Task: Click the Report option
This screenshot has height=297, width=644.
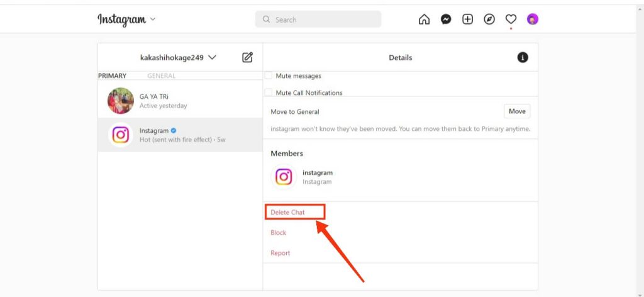Action: pos(280,253)
